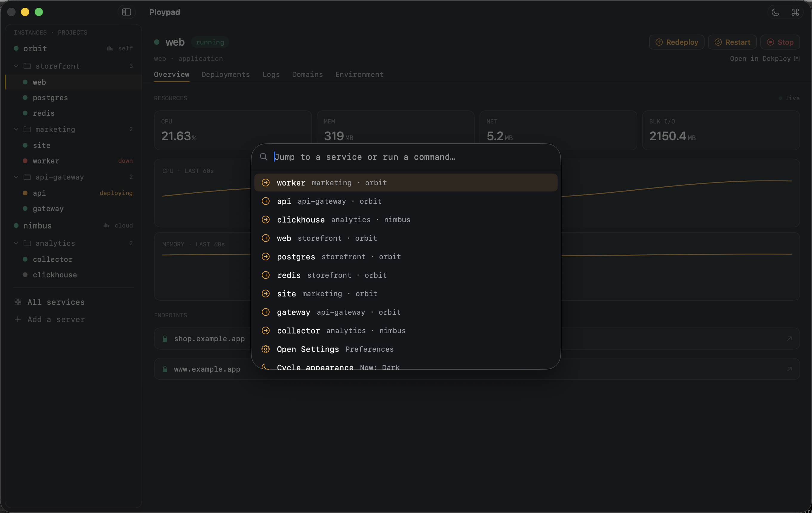This screenshot has width=812, height=513.
Task: Open in Dokploy link
Action: [x=765, y=59]
